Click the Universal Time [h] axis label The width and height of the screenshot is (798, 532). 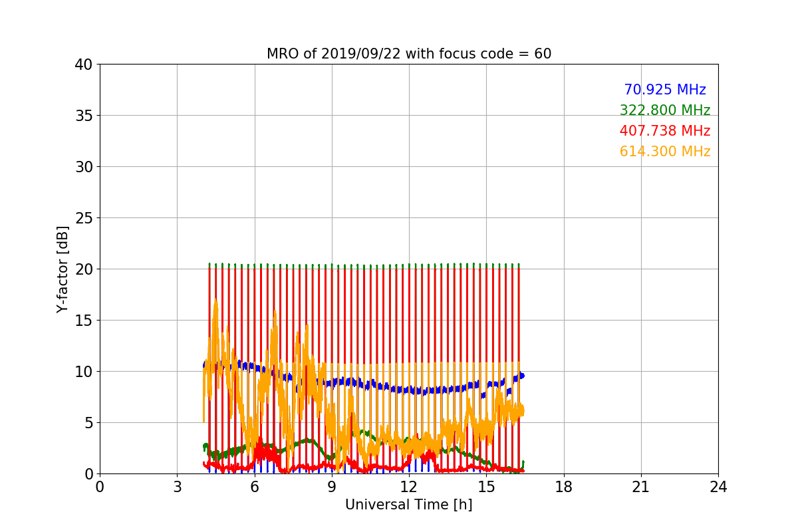click(409, 505)
